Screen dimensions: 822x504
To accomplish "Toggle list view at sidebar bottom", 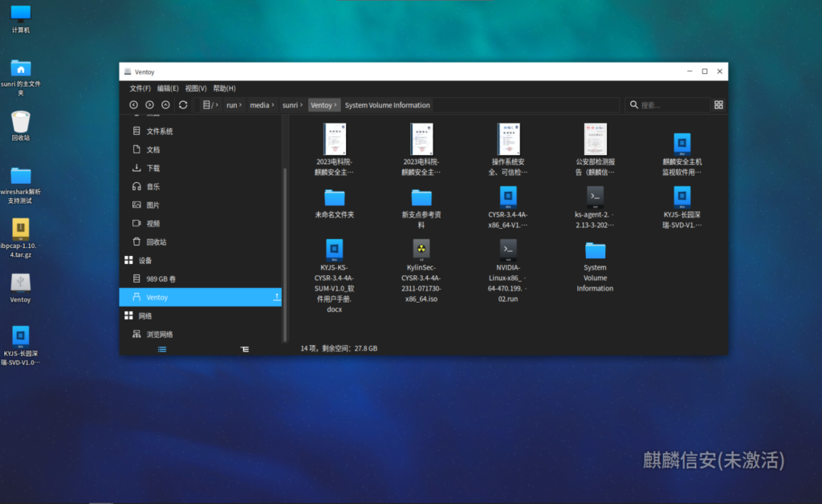I will point(162,349).
